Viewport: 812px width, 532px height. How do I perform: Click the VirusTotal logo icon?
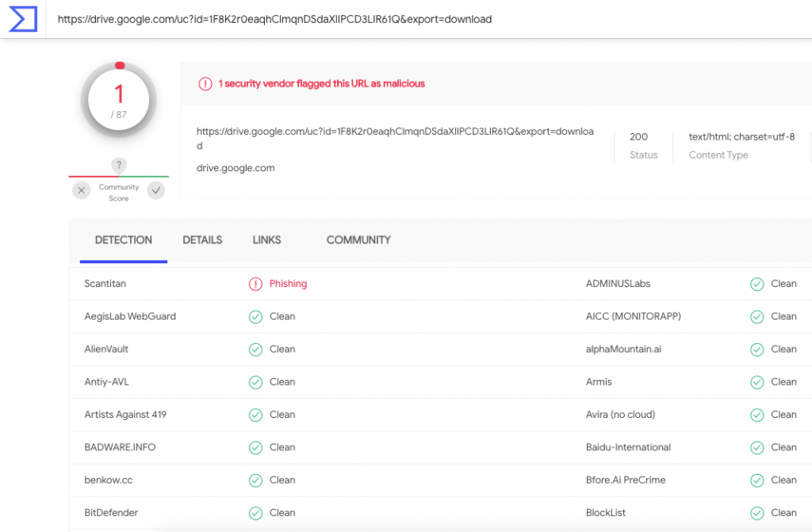coord(23,18)
